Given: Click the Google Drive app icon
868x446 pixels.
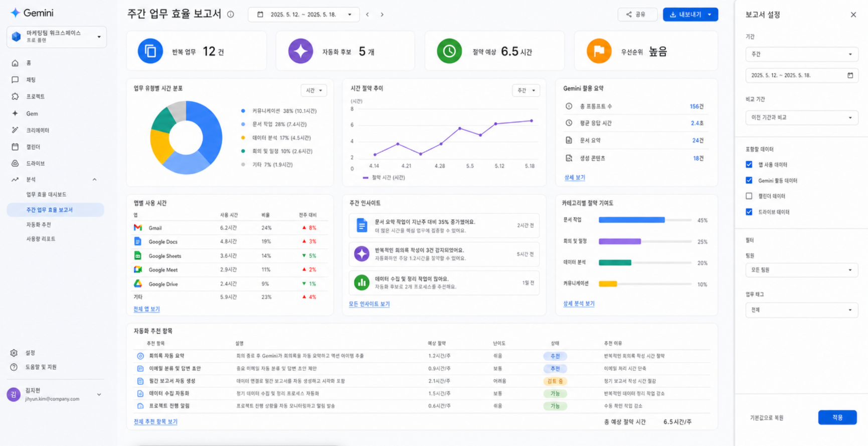Looking at the screenshot, I should (x=138, y=284).
